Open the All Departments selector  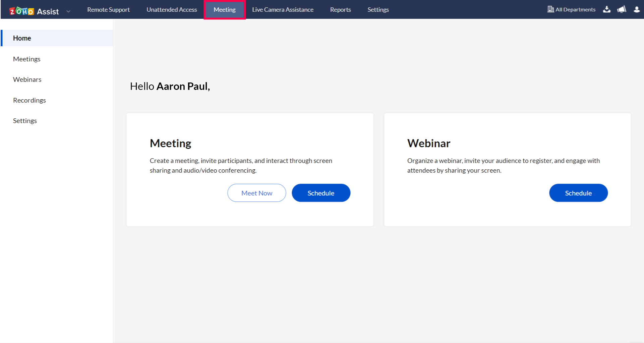[x=575, y=9]
